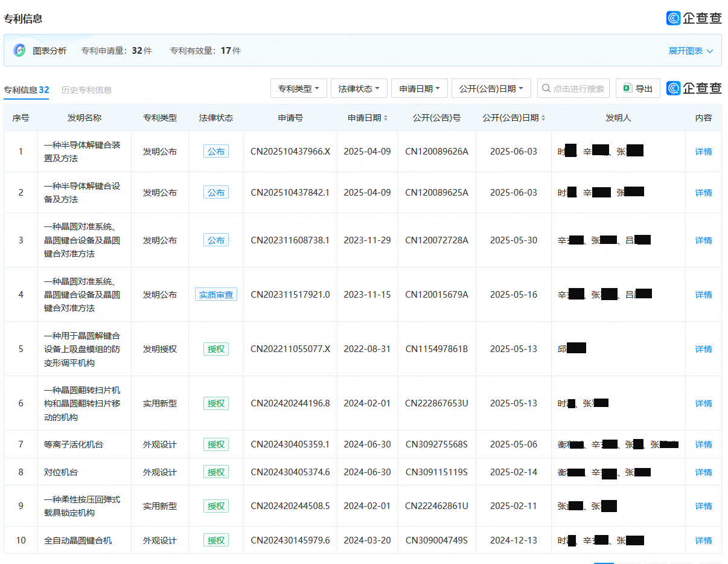The image size is (728, 564).
Task: Click the 公布 tag in row 1
Action: [x=216, y=152]
